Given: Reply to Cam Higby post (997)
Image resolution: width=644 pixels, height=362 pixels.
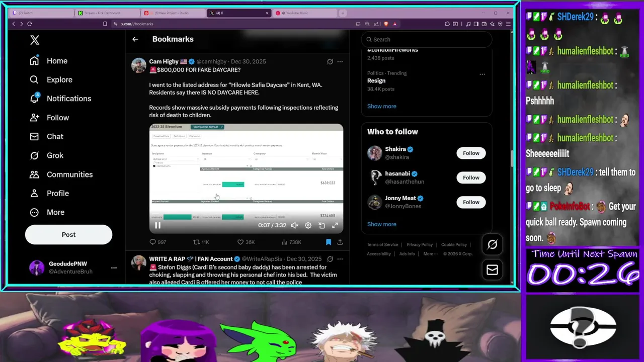Looking at the screenshot, I should 157,242.
